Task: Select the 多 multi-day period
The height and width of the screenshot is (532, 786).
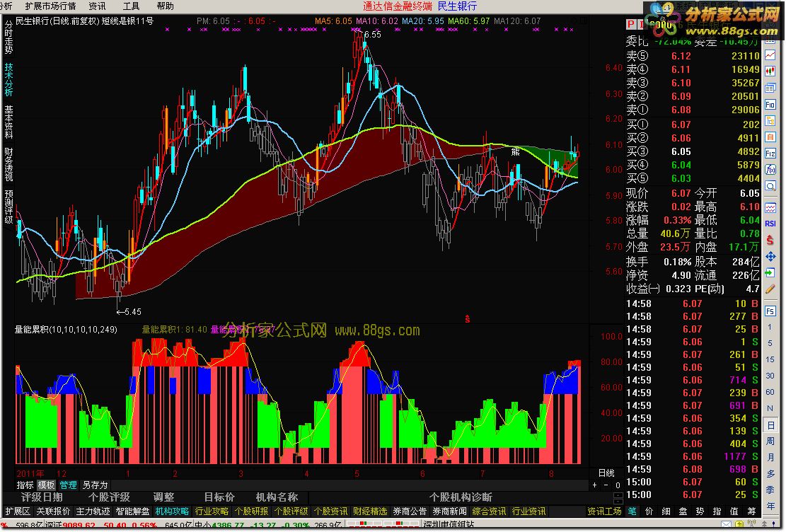Action: [x=770, y=473]
